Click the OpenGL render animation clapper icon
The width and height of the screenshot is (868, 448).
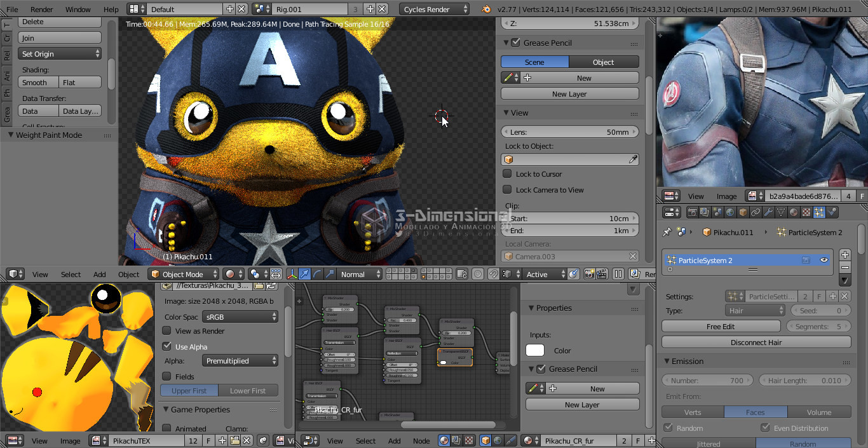point(600,274)
